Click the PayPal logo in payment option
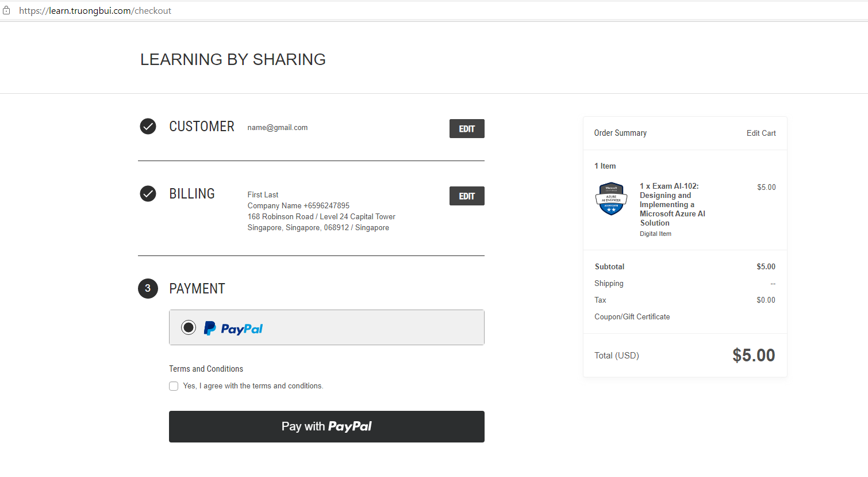Screen dimensions: 868x477 pos(233,328)
